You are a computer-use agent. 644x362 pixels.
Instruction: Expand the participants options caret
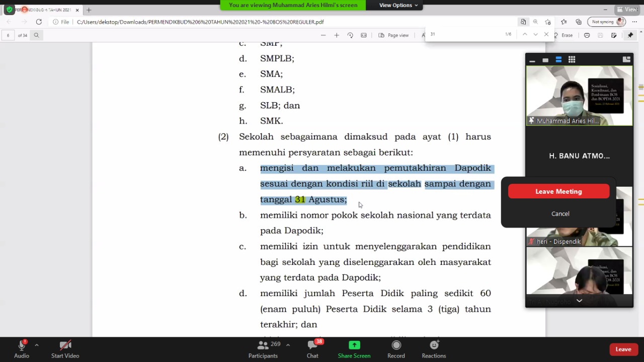pos(288,345)
